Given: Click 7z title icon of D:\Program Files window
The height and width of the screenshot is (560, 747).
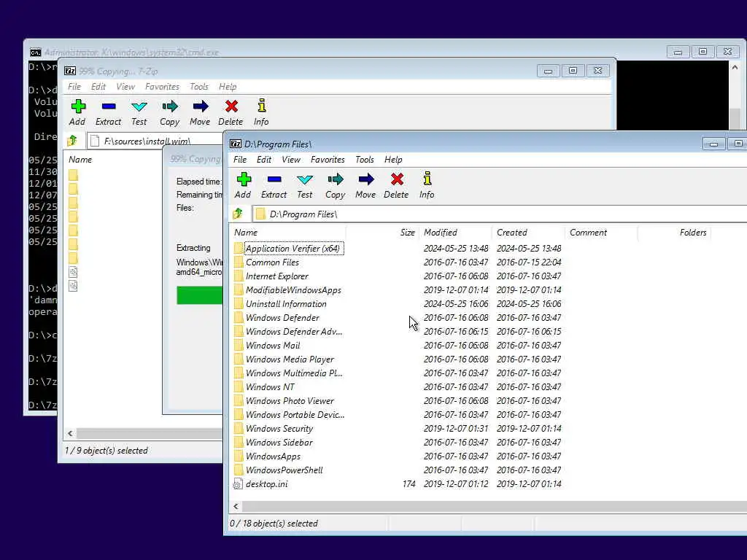Looking at the screenshot, I should pos(236,144).
